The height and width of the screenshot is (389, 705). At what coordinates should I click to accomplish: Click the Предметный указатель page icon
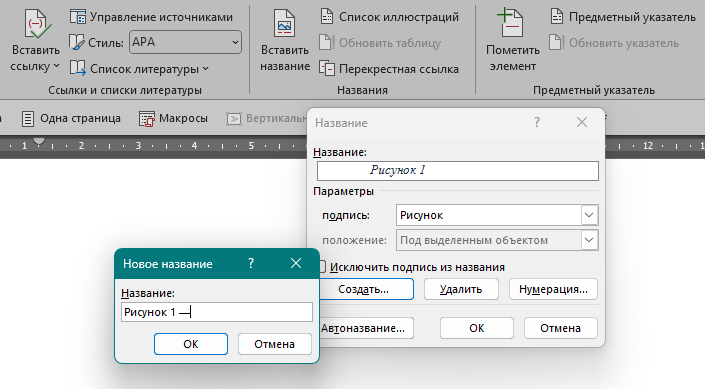point(557,17)
